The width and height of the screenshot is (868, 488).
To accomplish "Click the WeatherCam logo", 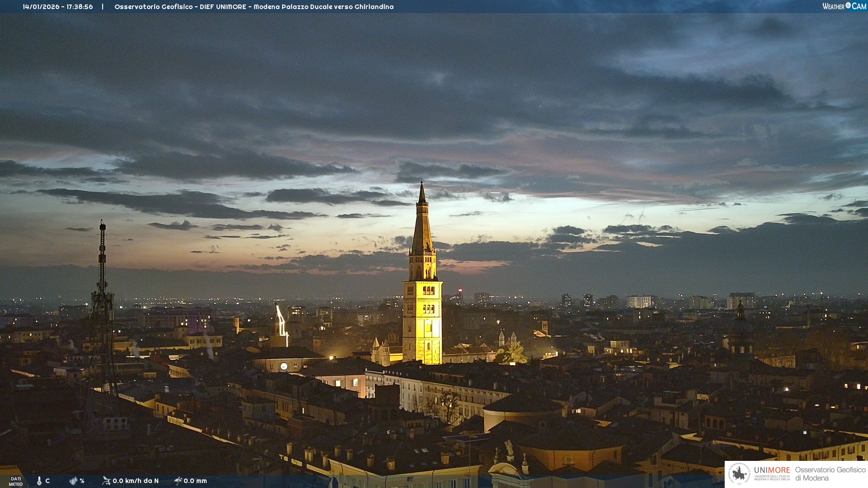I will pos(844,6).
